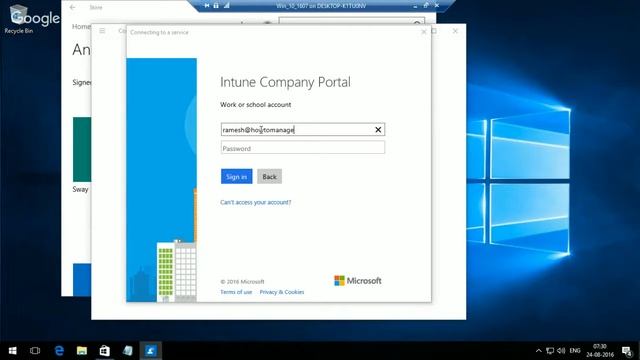Click the Sign in button
This screenshot has width=640, height=360.
pyautogui.click(x=236, y=176)
